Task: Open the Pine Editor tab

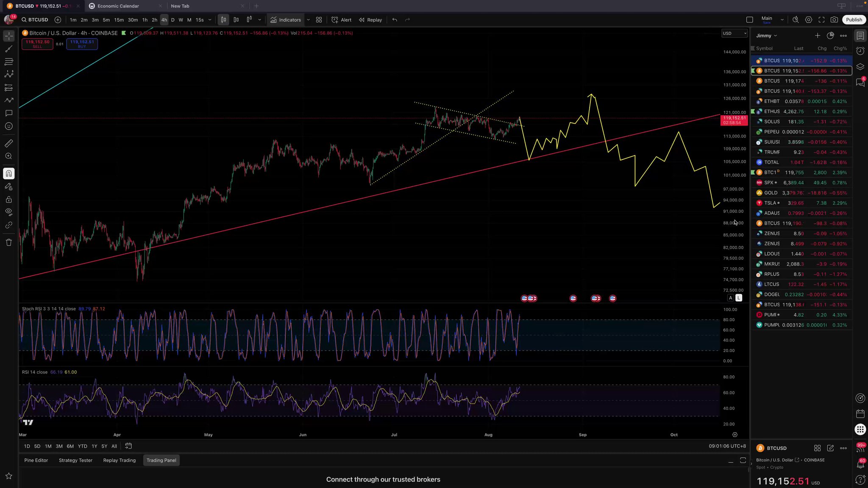Action: click(36, 460)
